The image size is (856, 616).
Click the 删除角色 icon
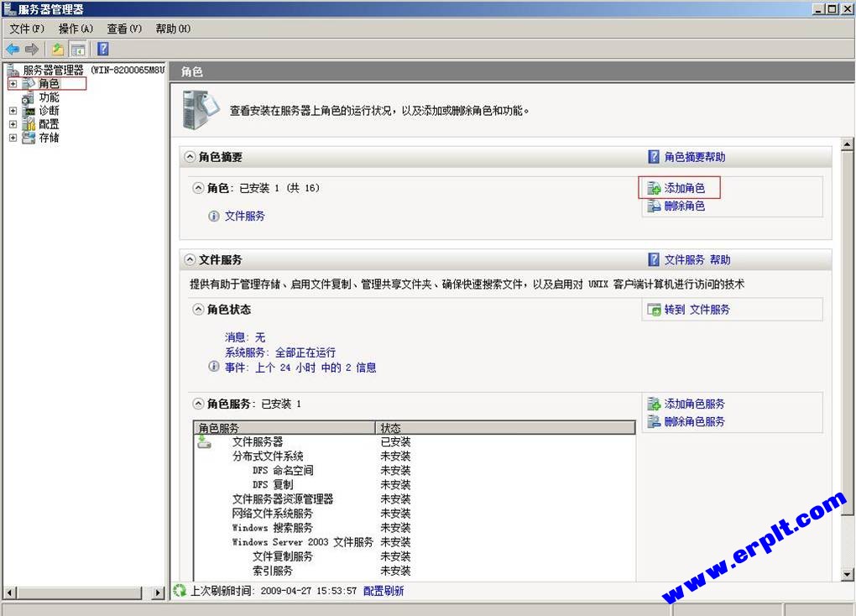click(654, 206)
